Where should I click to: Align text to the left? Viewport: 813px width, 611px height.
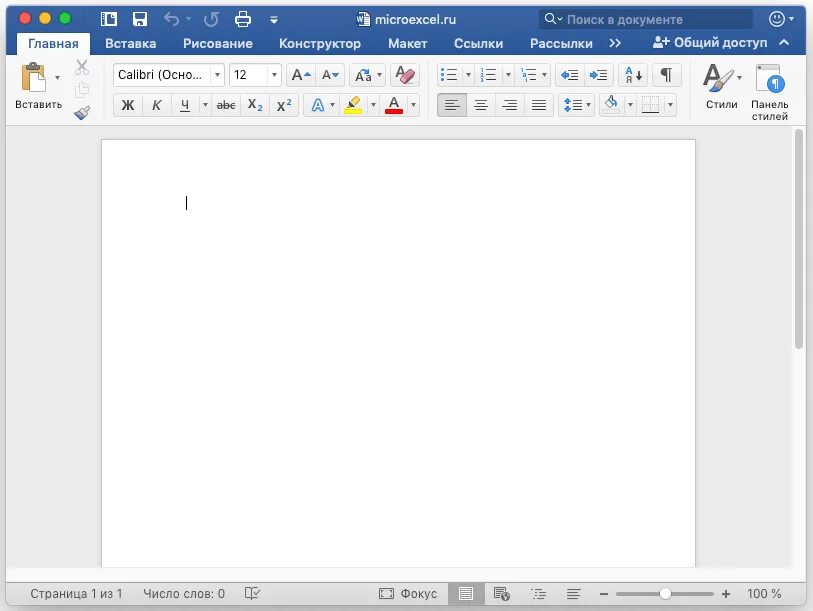click(x=452, y=105)
